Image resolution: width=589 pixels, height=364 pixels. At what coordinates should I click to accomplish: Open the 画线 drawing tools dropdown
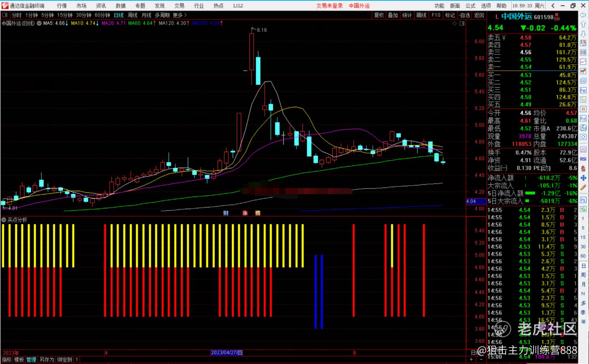(421, 15)
